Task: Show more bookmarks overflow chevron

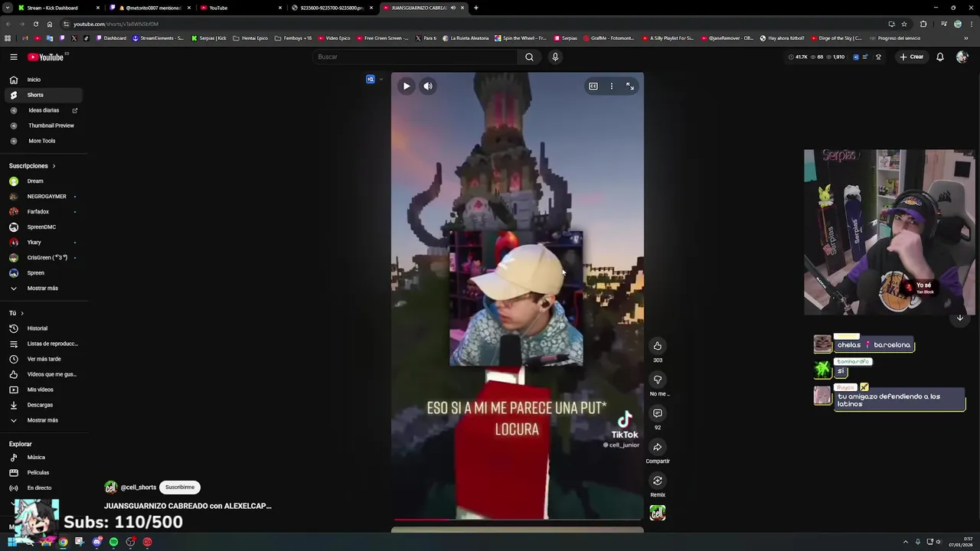Action: click(966, 38)
